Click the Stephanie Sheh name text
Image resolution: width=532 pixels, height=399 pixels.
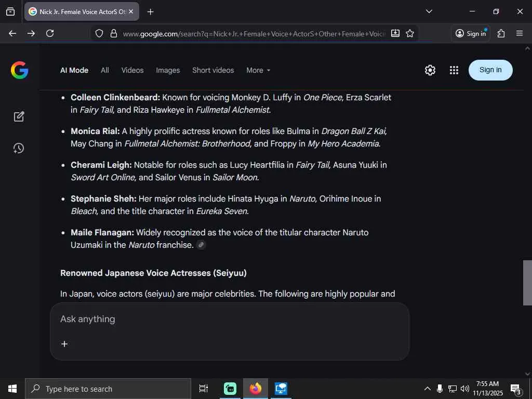103,198
